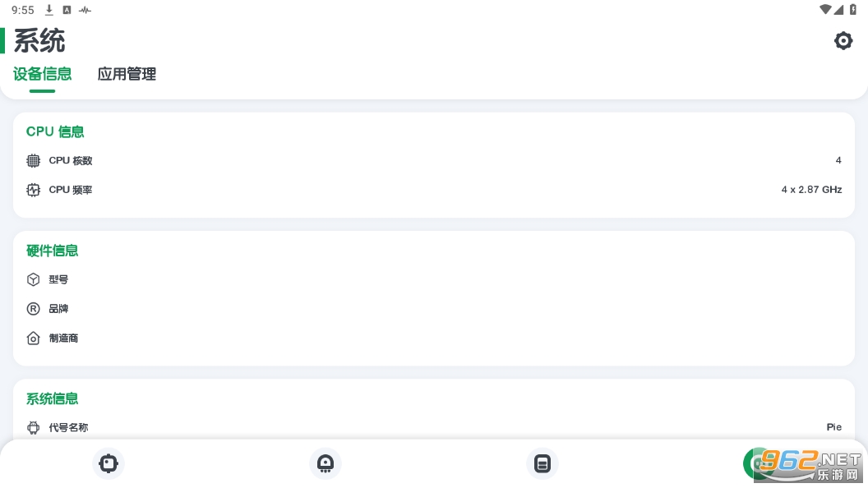Open the second bottom navigation icon
868x488 pixels.
(x=325, y=463)
